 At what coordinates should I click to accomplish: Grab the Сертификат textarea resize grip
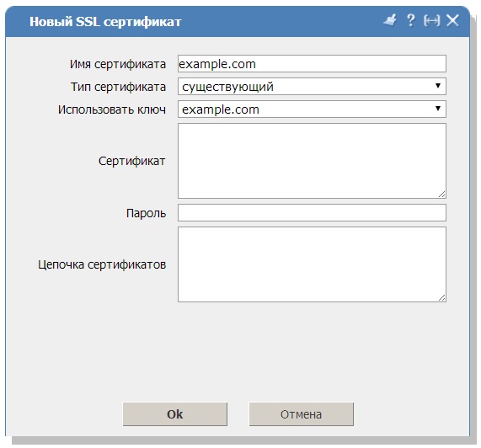click(441, 194)
